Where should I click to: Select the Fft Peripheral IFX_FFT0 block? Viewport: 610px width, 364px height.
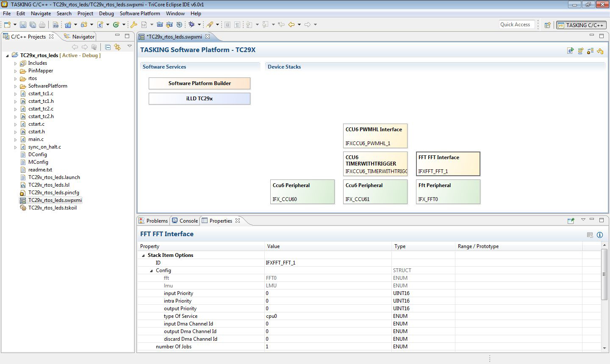point(448,192)
